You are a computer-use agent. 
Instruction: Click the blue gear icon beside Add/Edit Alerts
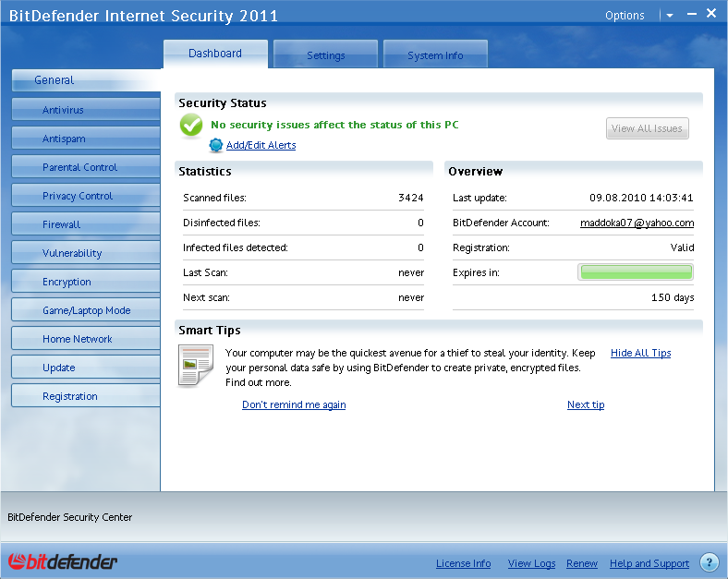(x=216, y=145)
